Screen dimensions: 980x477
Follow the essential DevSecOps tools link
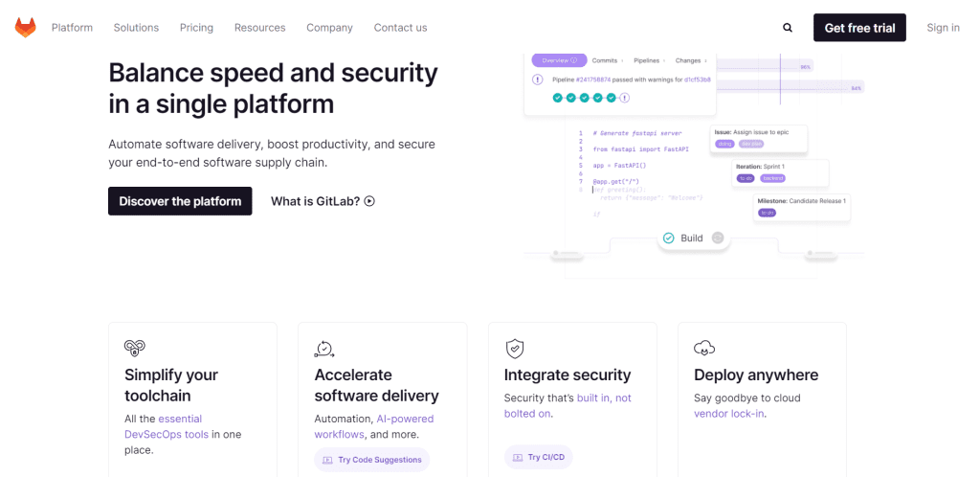pos(167,426)
